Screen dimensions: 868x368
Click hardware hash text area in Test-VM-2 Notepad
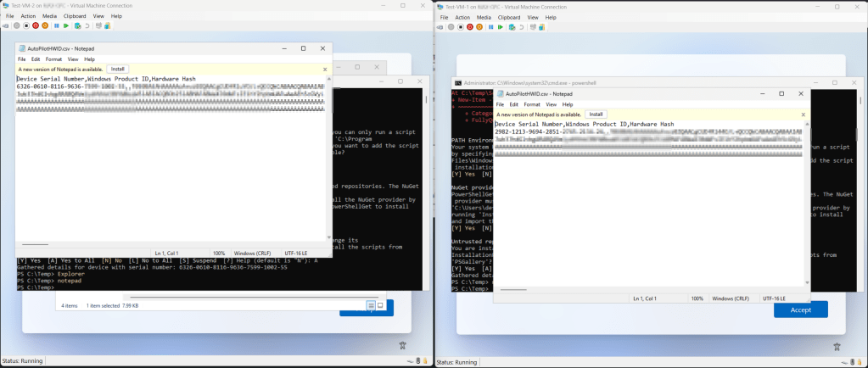[x=170, y=170]
